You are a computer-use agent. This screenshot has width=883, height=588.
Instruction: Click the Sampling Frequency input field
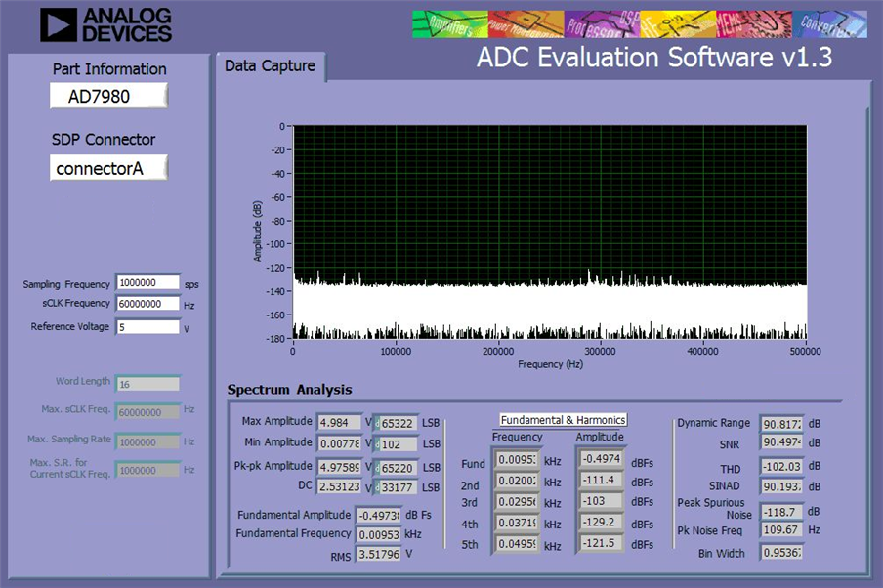[148, 282]
